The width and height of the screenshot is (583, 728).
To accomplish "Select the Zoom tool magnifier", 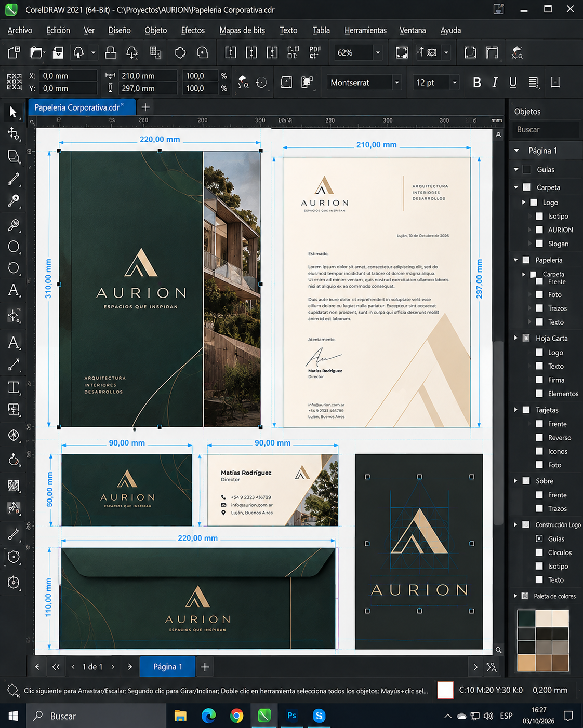I will click(x=14, y=224).
